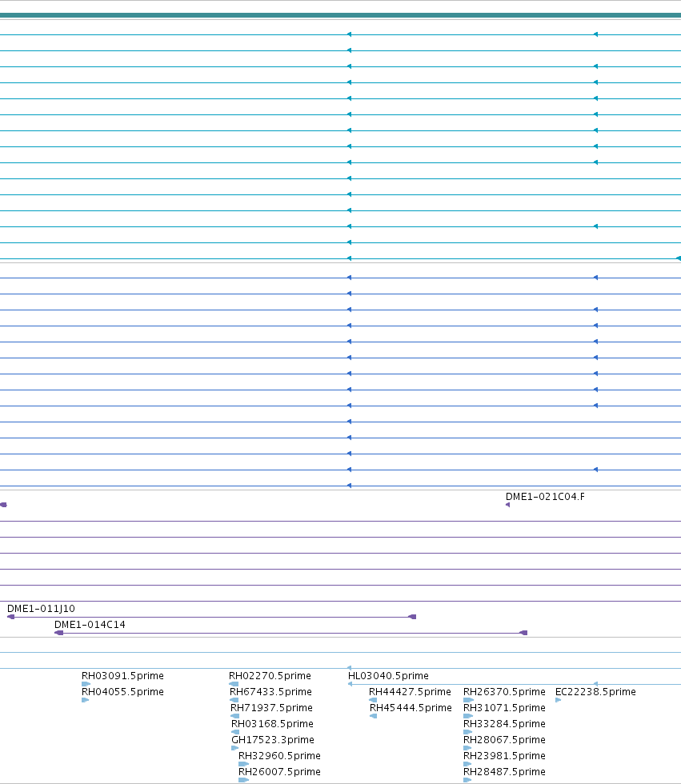Screen dimensions: 681x784
Task: Click the RH26007.5prime label
Action: (x=279, y=771)
